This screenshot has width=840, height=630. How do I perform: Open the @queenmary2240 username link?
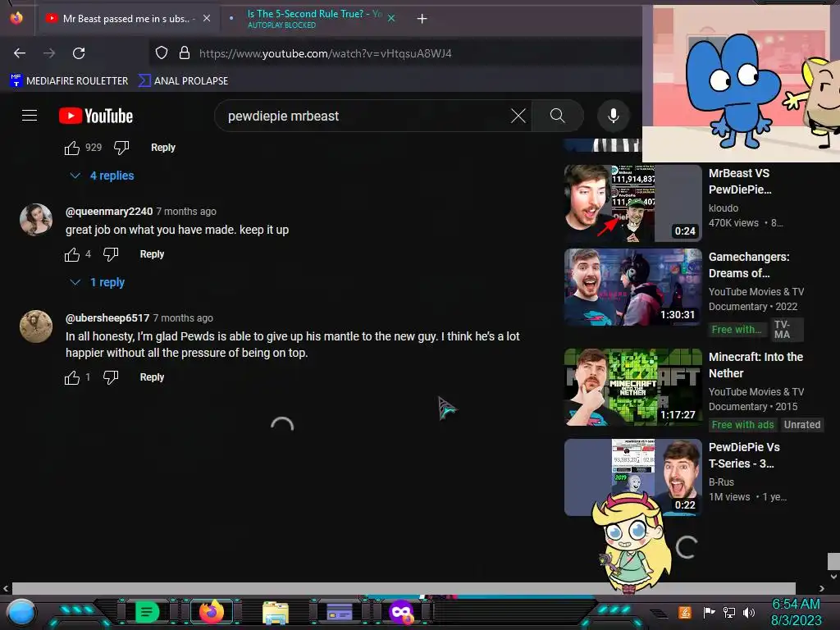[109, 212]
